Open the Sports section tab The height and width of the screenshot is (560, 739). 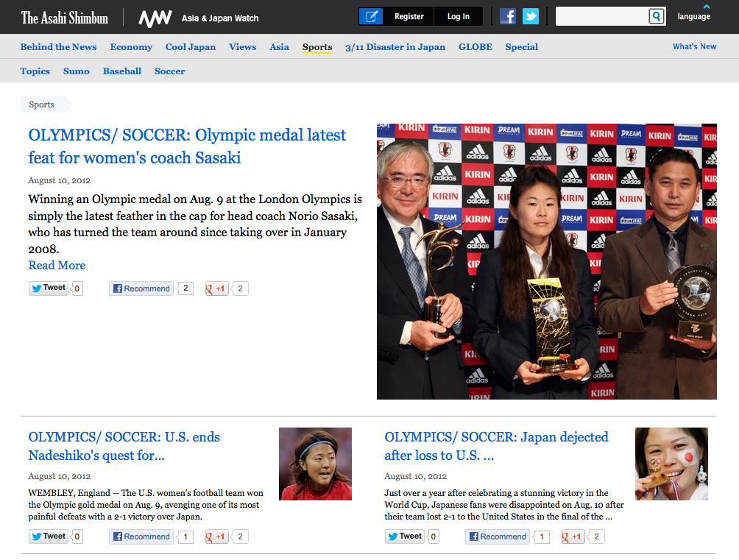click(317, 47)
